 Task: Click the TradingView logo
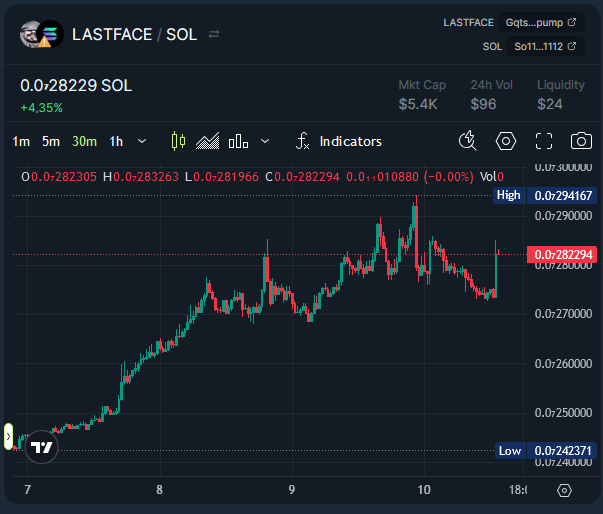click(42, 447)
